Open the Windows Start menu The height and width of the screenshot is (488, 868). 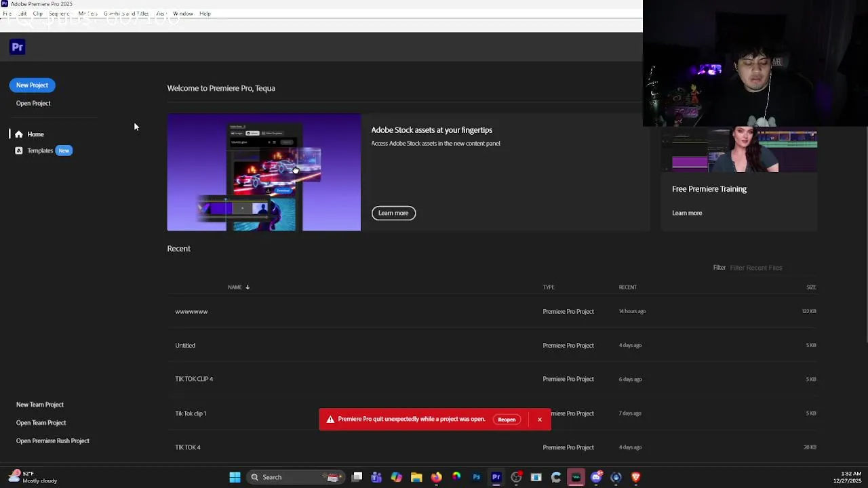click(x=235, y=477)
